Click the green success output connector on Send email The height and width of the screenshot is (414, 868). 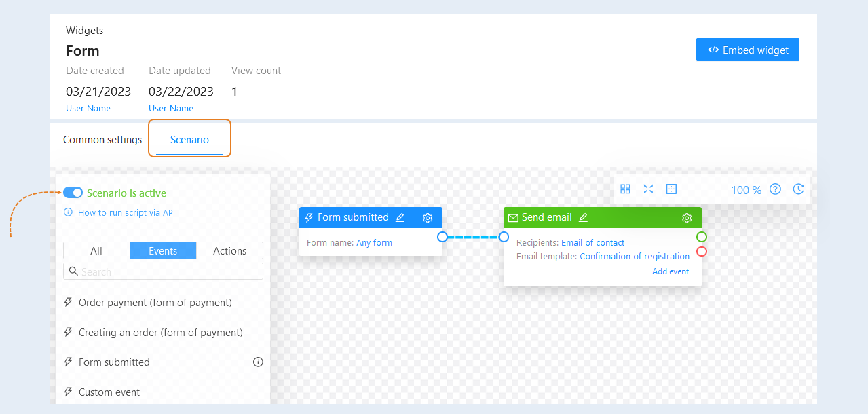click(702, 237)
